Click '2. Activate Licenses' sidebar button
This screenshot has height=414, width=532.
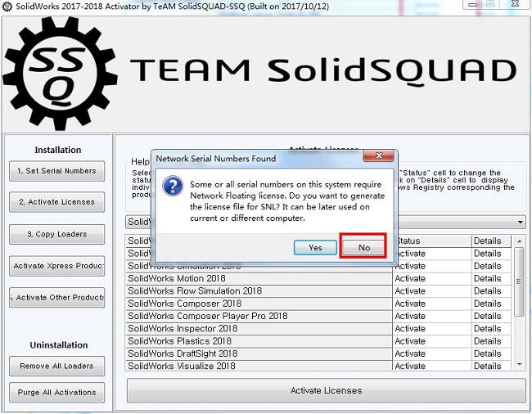(57, 202)
